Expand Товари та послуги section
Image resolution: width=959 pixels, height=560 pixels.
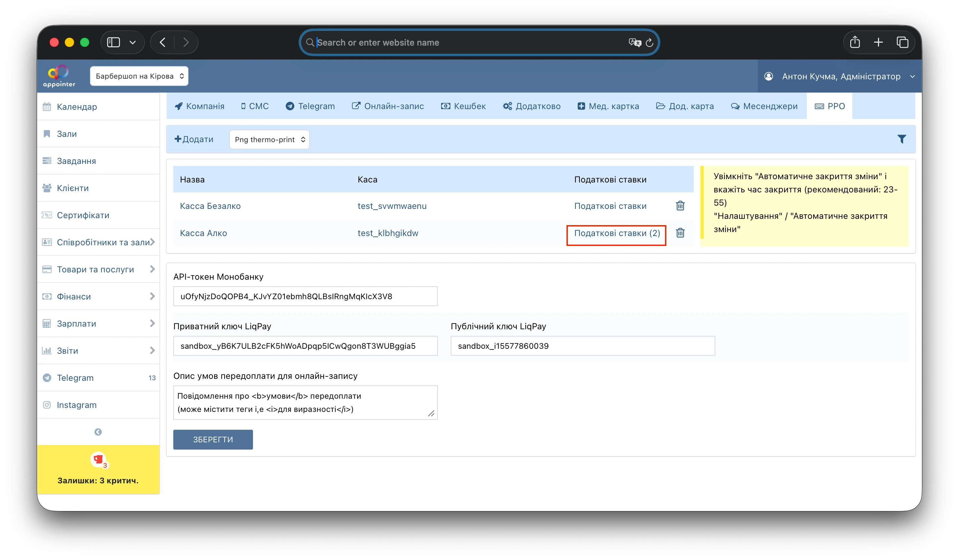point(98,269)
